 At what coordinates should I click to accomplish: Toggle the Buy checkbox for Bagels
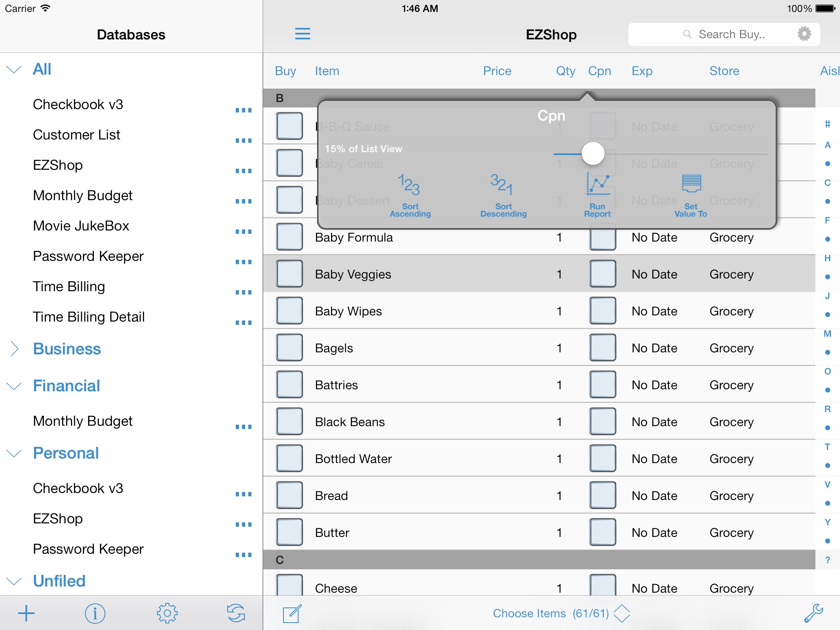coord(289,347)
